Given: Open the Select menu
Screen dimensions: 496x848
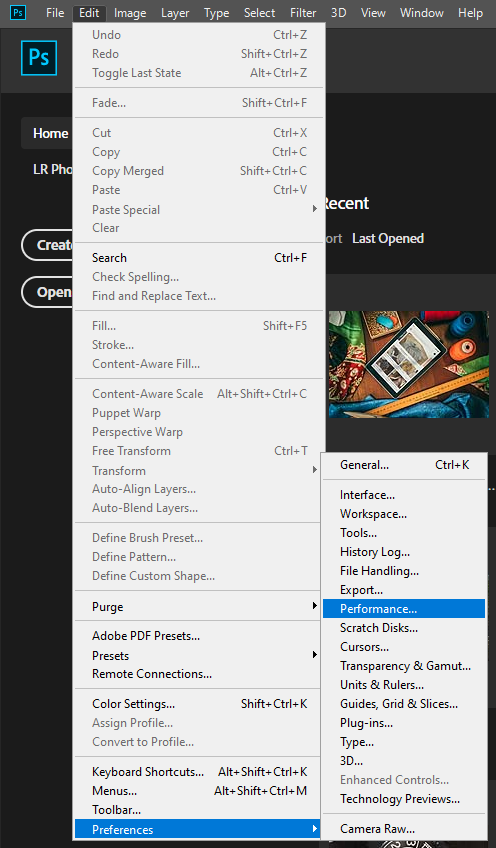Looking at the screenshot, I should 260,12.
